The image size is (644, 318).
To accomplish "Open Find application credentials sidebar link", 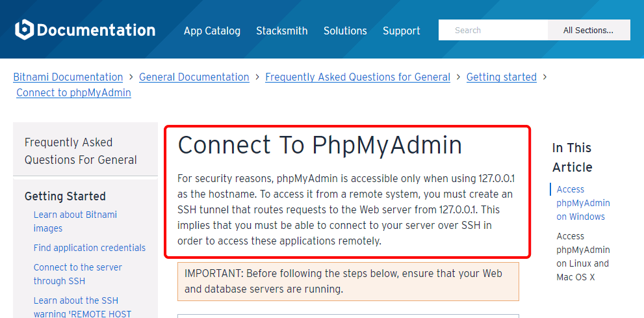I will (x=90, y=248).
